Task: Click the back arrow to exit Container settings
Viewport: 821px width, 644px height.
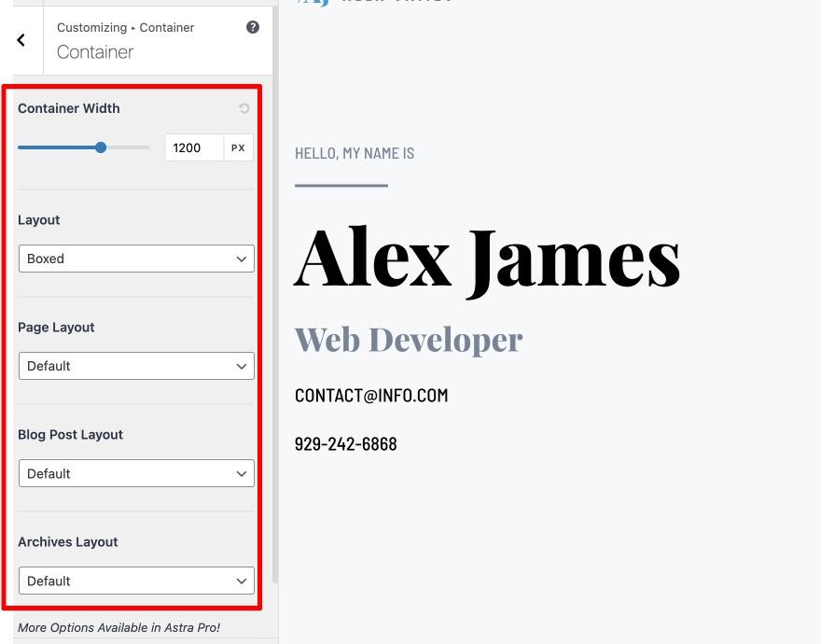Action: (21, 39)
